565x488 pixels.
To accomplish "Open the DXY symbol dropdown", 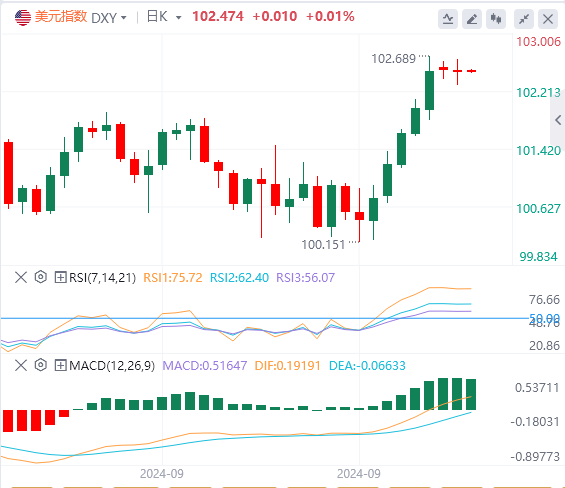I will [109, 18].
